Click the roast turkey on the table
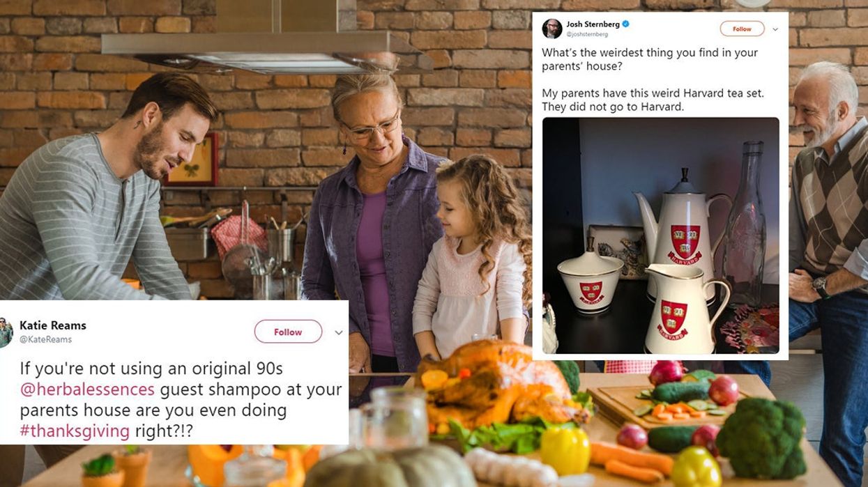 click(x=498, y=385)
